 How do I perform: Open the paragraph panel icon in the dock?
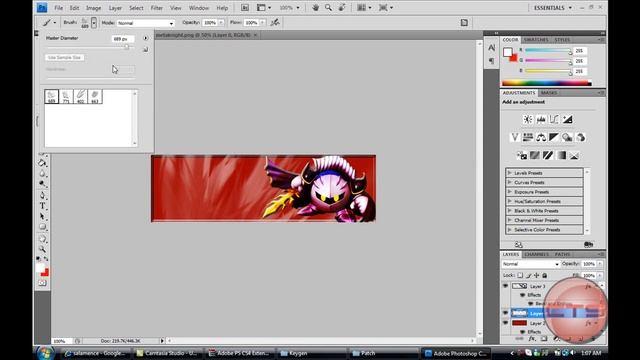tap(491, 61)
